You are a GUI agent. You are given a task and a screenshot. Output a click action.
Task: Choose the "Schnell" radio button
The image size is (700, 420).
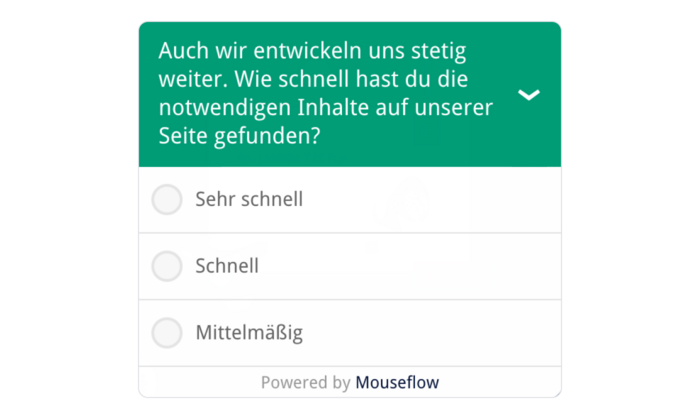[x=167, y=266]
